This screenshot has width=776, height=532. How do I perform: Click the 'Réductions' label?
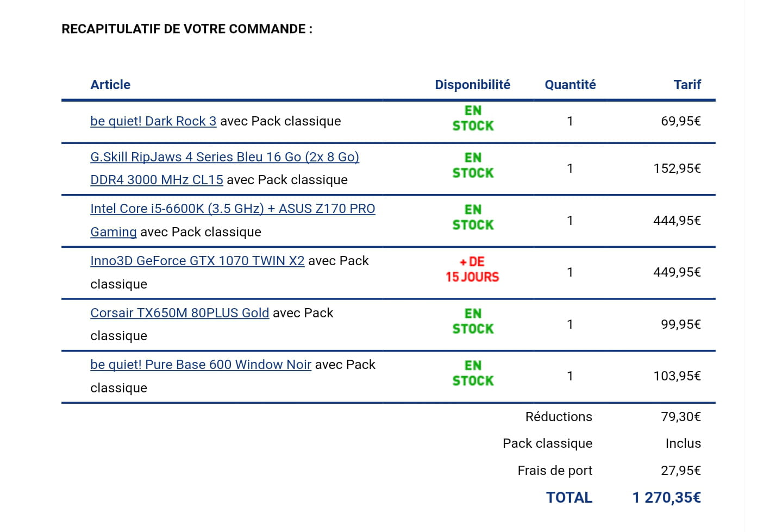coord(559,417)
